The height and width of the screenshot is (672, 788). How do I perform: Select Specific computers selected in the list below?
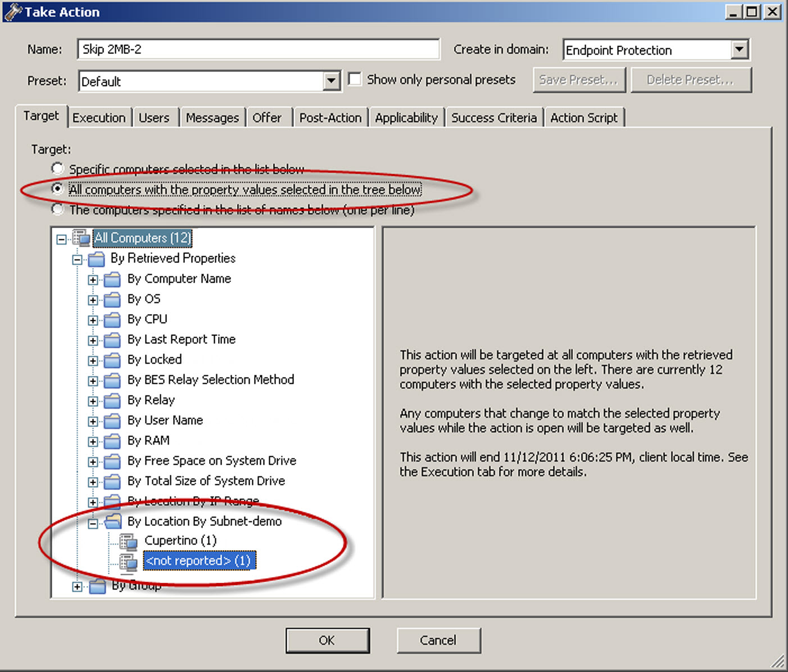click(x=57, y=168)
